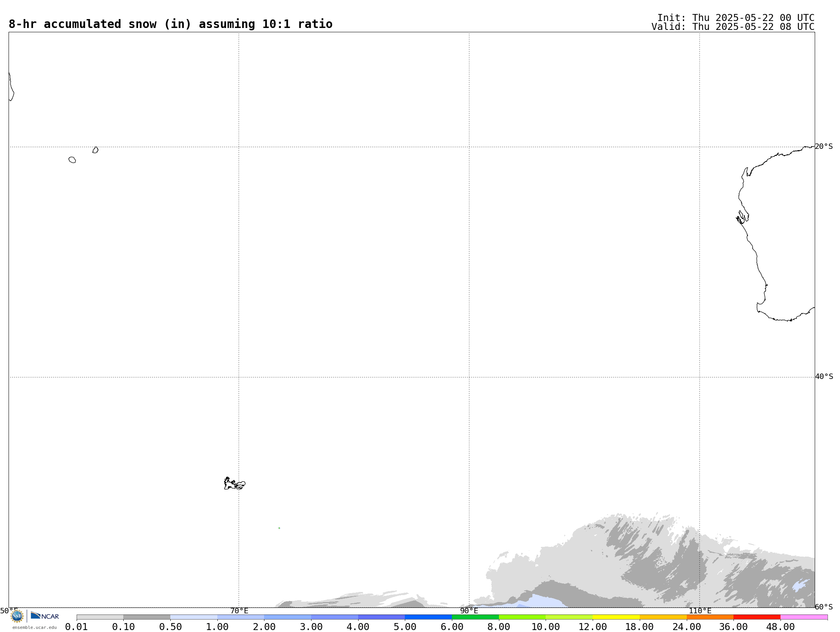The height and width of the screenshot is (632, 840).
Task: Click the 2.00 legend value
Action: (264, 627)
